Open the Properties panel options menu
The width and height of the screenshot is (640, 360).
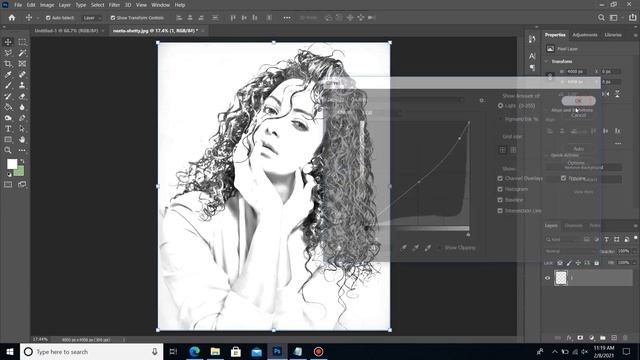(636, 35)
